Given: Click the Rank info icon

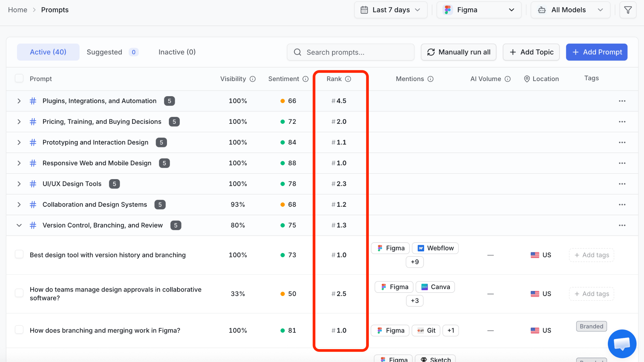Looking at the screenshot, I should (x=348, y=79).
